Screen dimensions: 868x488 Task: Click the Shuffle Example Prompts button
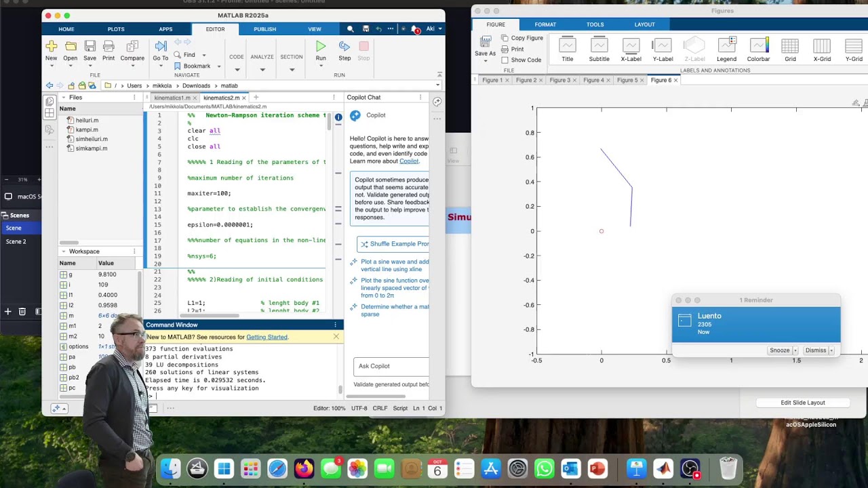pyautogui.click(x=393, y=244)
